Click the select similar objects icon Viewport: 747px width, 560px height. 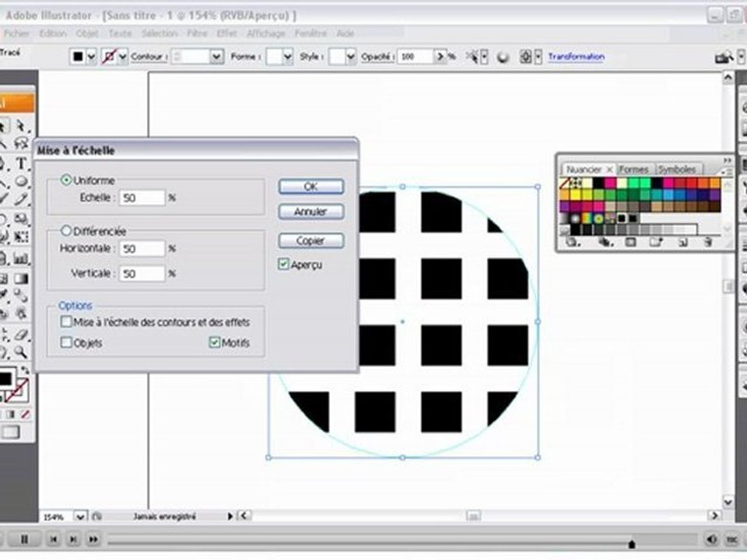(472, 57)
